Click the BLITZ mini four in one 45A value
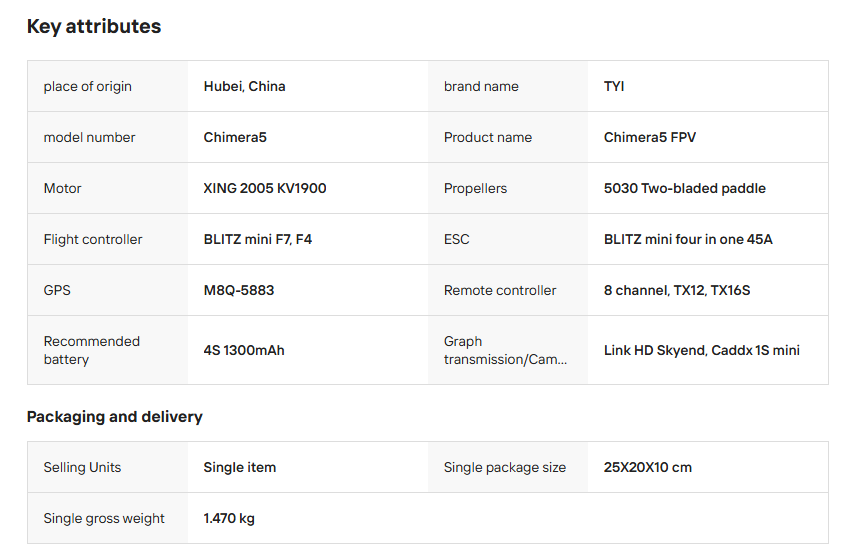Screen dimensions: 857x560 pyautogui.click(x=688, y=240)
